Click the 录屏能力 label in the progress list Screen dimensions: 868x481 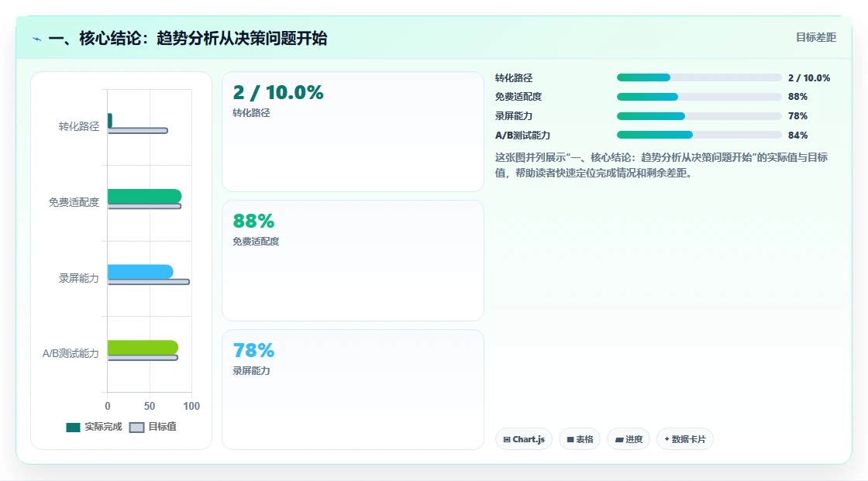[x=514, y=116]
